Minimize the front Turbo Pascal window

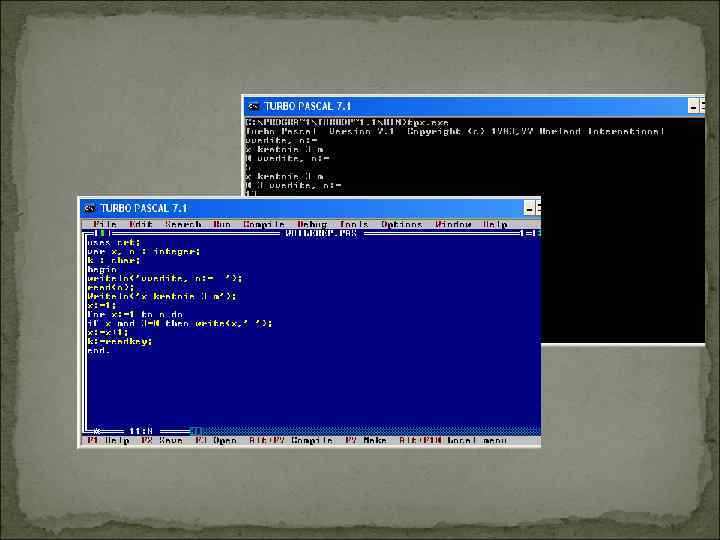[x=529, y=208]
